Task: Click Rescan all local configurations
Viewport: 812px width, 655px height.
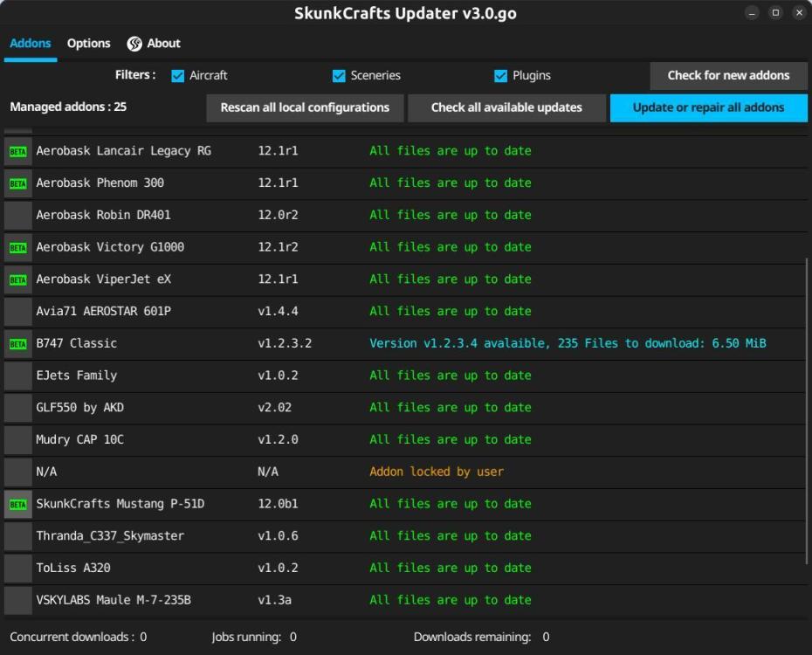Action: [x=305, y=107]
